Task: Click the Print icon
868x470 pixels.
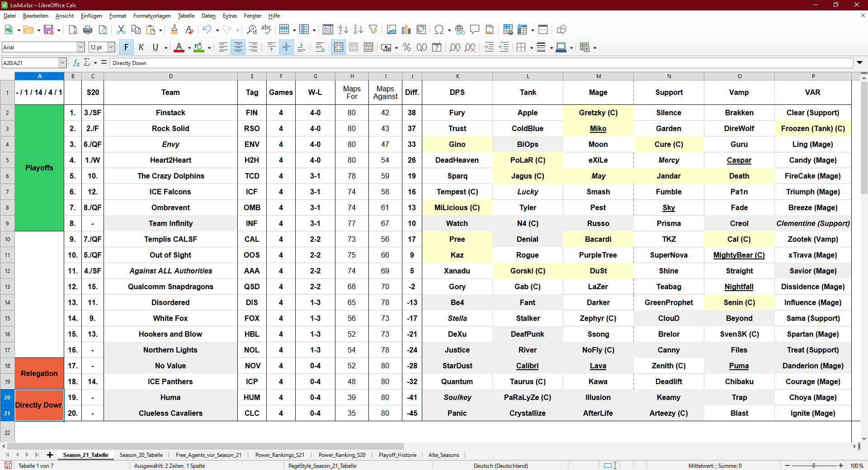Action: coord(88,30)
